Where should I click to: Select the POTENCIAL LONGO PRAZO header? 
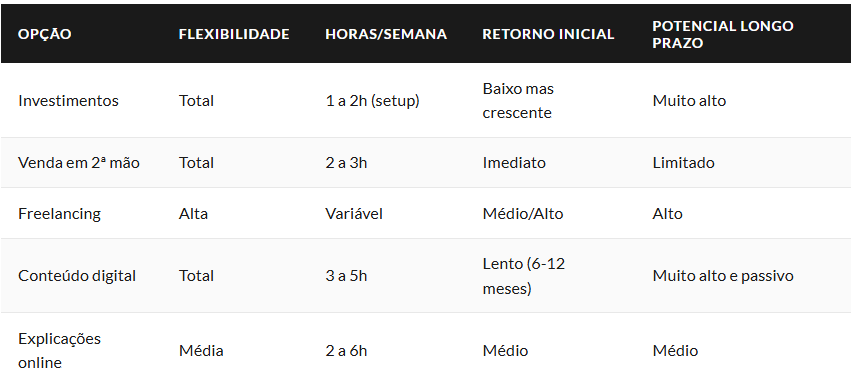coord(723,34)
